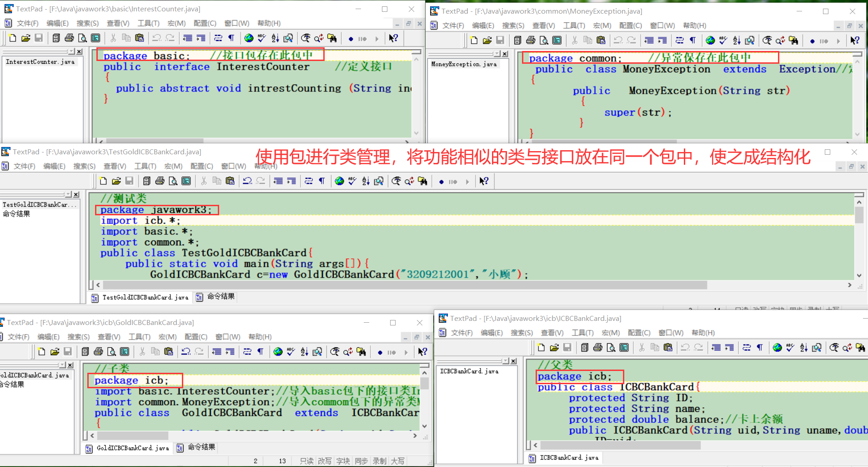The width and height of the screenshot is (868, 467).
Task: Redo icon in GoldICBCBankCard.java window toolbar
Action: [199, 352]
